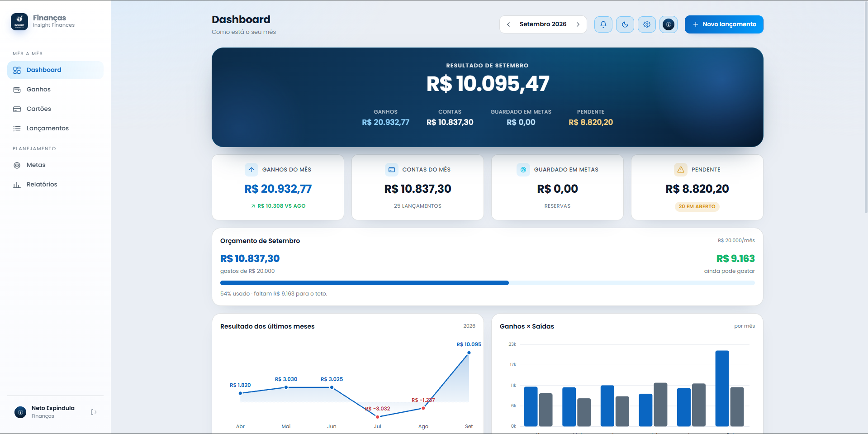Screen dimensions: 868x434
Task: Open the notifications bell icon
Action: click(x=603, y=24)
